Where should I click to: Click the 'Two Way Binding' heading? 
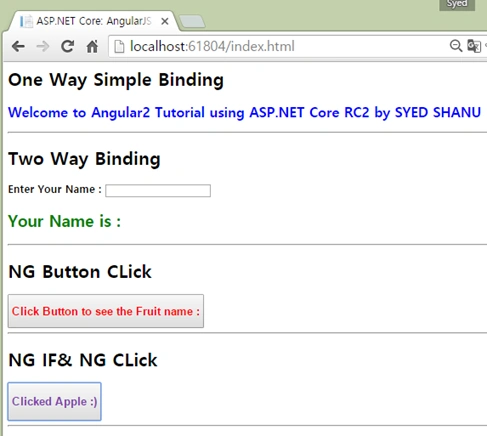(x=84, y=159)
